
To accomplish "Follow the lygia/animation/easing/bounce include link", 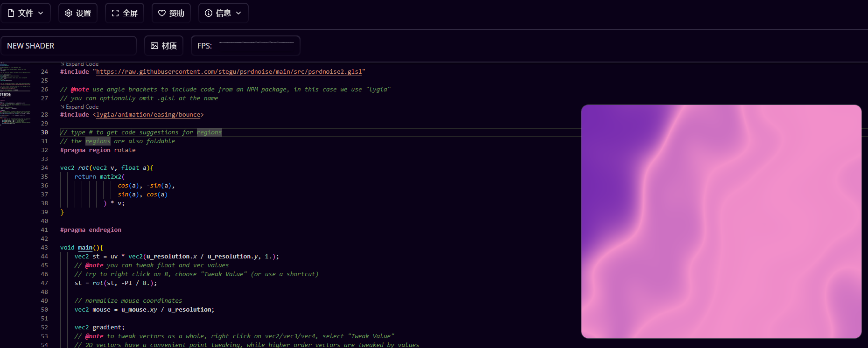I will point(148,115).
